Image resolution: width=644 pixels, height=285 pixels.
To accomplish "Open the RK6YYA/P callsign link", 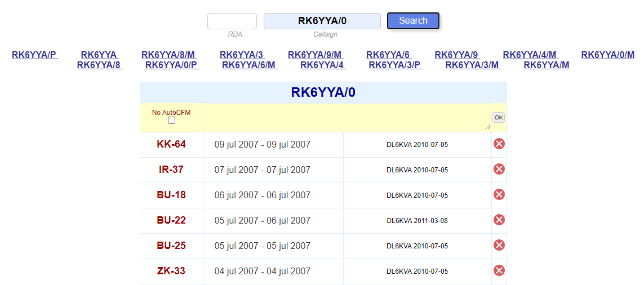I will pos(34,55).
